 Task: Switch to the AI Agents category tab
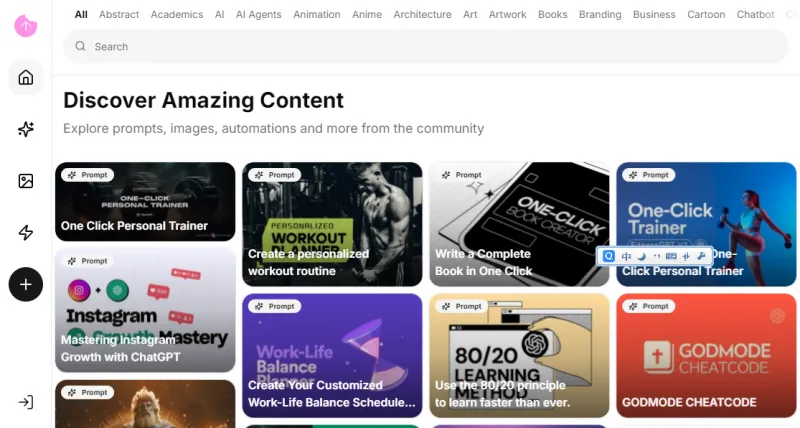259,14
